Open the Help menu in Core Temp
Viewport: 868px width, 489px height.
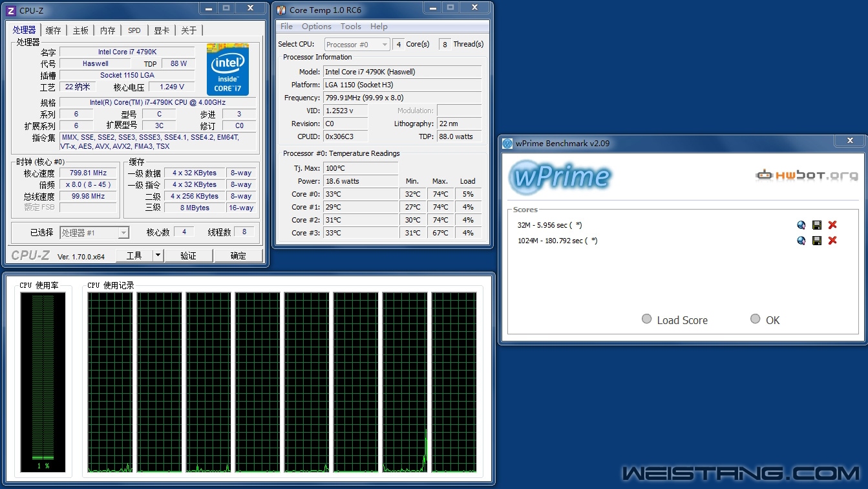[x=379, y=27]
